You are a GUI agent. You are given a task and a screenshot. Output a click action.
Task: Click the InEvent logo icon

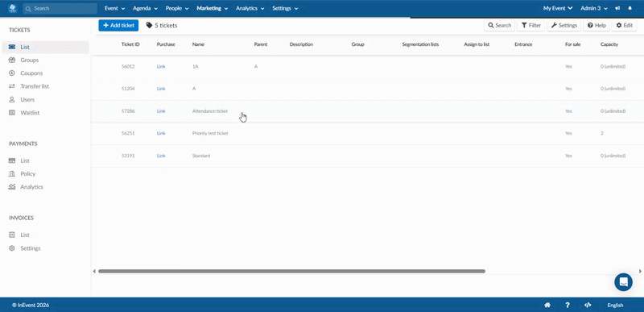pos(12,8)
